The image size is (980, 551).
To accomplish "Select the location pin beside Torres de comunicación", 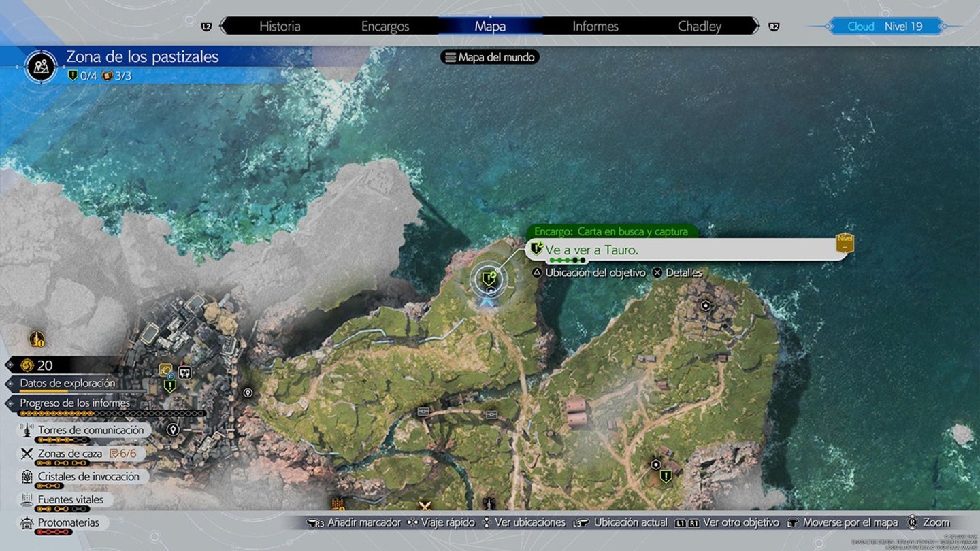I will pos(173,429).
